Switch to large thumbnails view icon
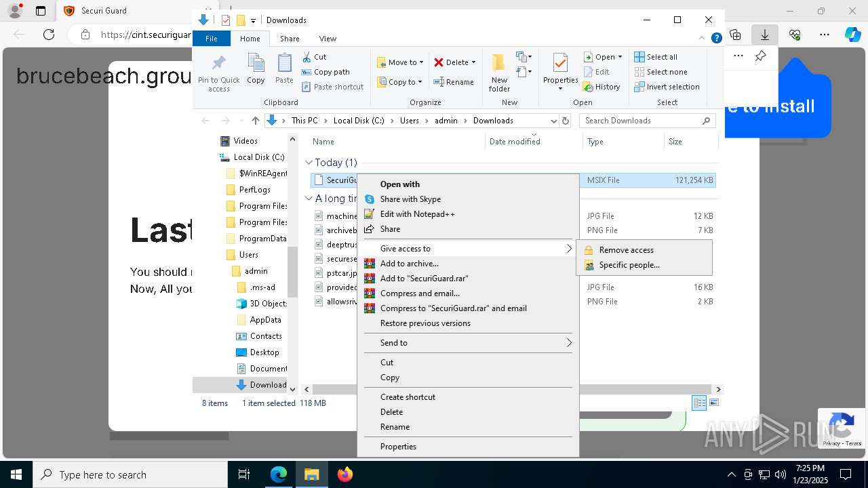The width and height of the screenshot is (868, 488). 713,403
